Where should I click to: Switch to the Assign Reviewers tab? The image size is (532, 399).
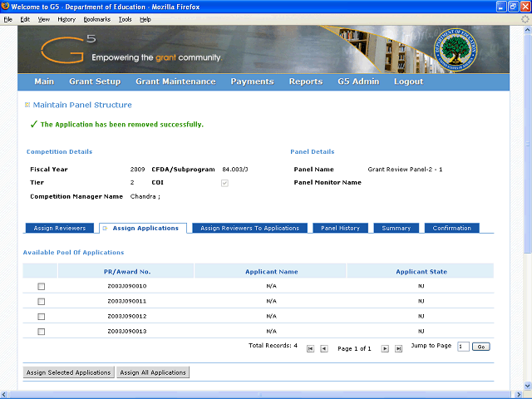(x=60, y=228)
